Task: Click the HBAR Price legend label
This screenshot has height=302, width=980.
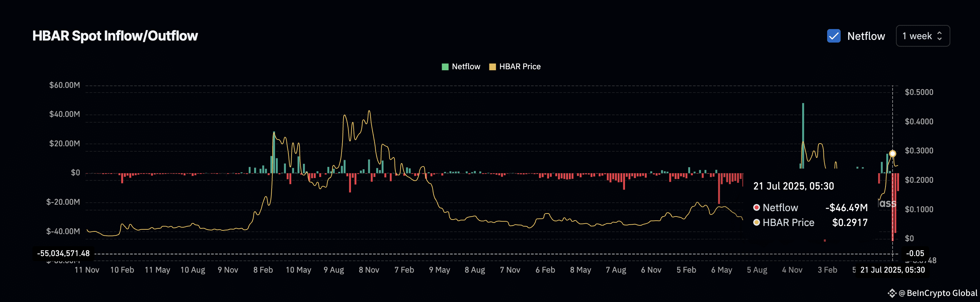Action: coord(520,67)
